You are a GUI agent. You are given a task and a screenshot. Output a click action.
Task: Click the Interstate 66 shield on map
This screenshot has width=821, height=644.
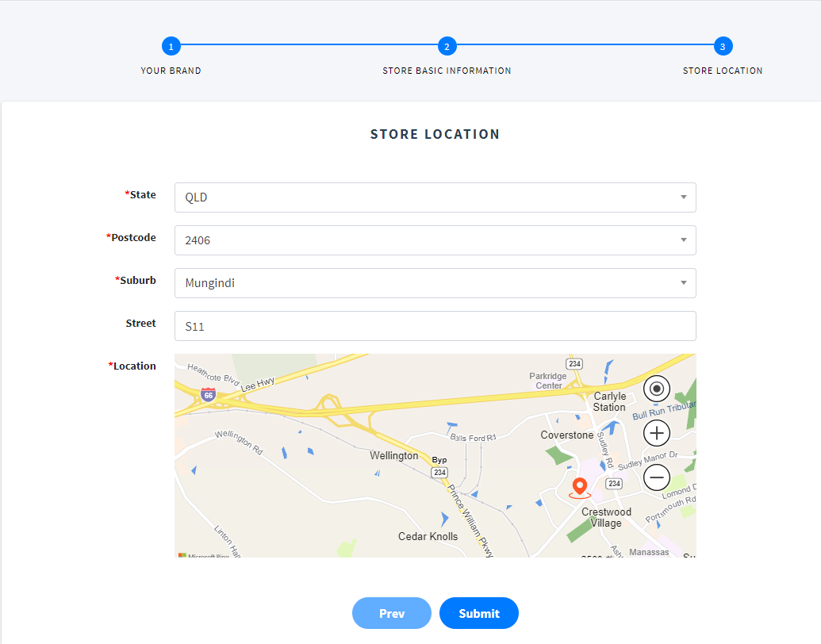(x=208, y=394)
